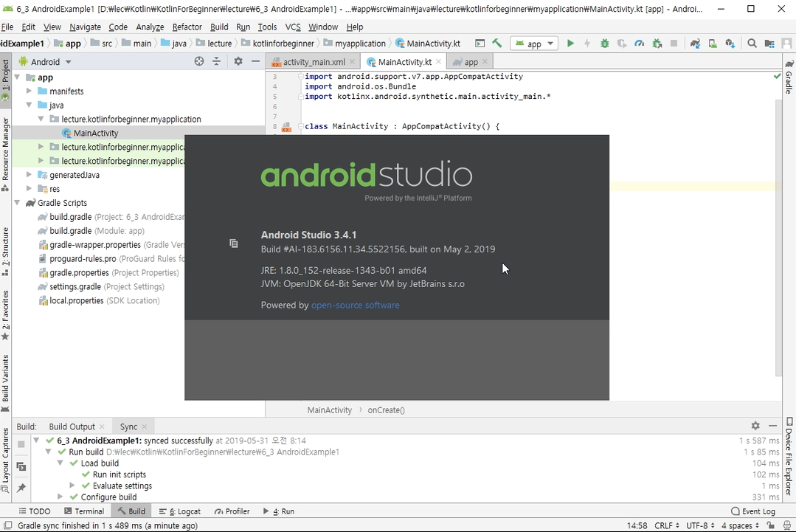Toggle the Z: Structure side panel
Viewport: 796px width, 532px height.
(6, 252)
